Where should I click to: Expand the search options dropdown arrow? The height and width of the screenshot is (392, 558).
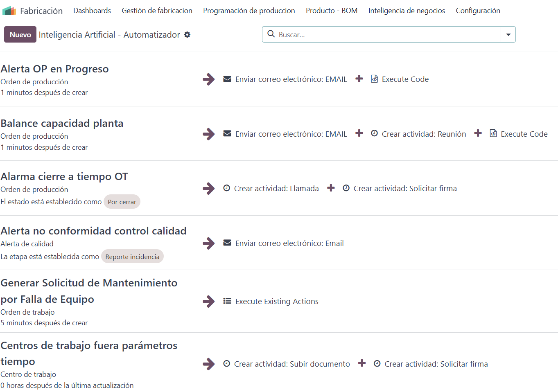508,35
